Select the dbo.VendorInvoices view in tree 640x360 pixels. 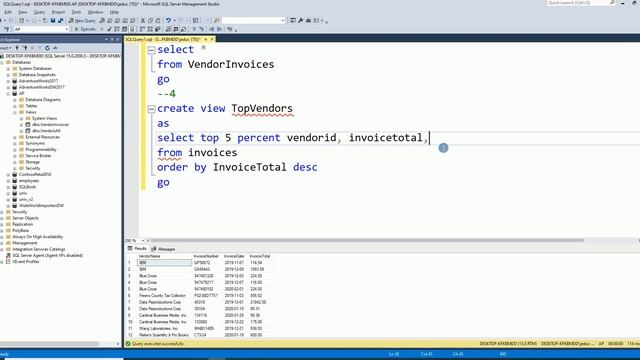coord(50,124)
